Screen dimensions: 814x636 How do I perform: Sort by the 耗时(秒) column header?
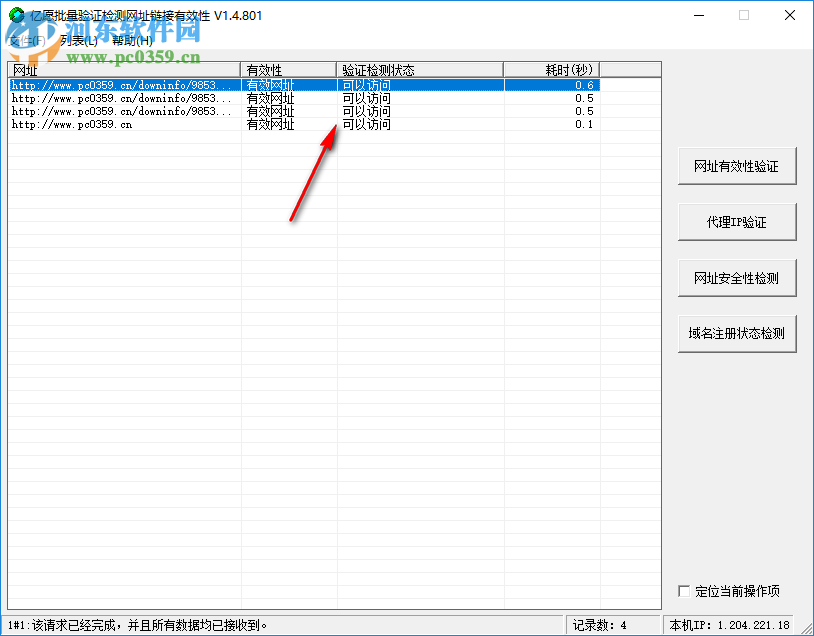(x=552, y=70)
